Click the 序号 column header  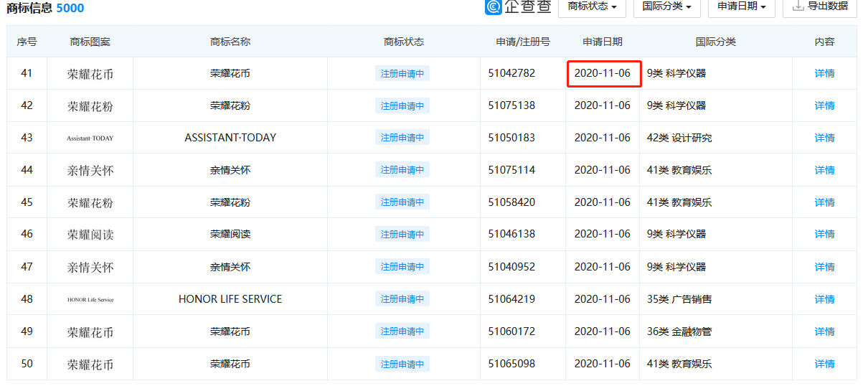27,42
